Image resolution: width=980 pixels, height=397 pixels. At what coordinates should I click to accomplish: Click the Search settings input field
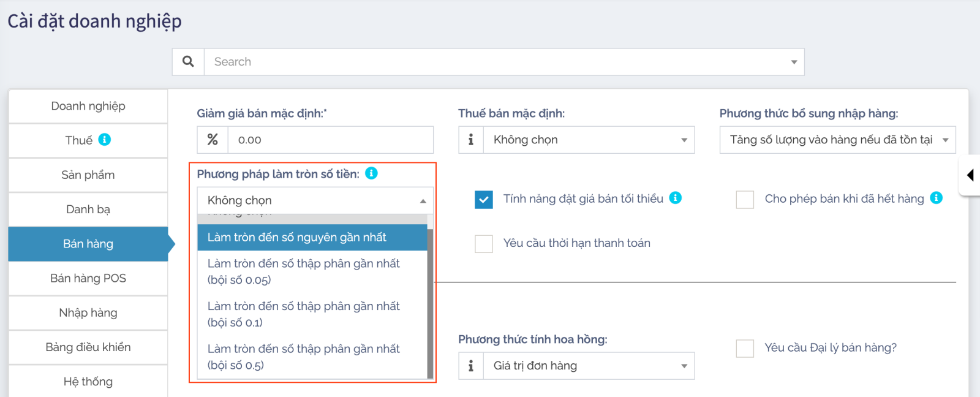pyautogui.click(x=496, y=62)
